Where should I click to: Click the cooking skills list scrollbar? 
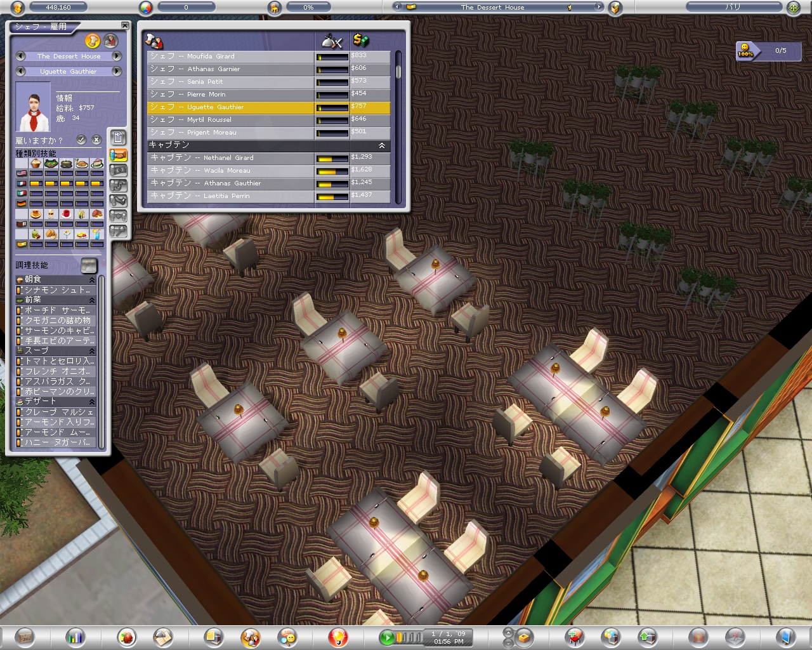tap(101, 362)
